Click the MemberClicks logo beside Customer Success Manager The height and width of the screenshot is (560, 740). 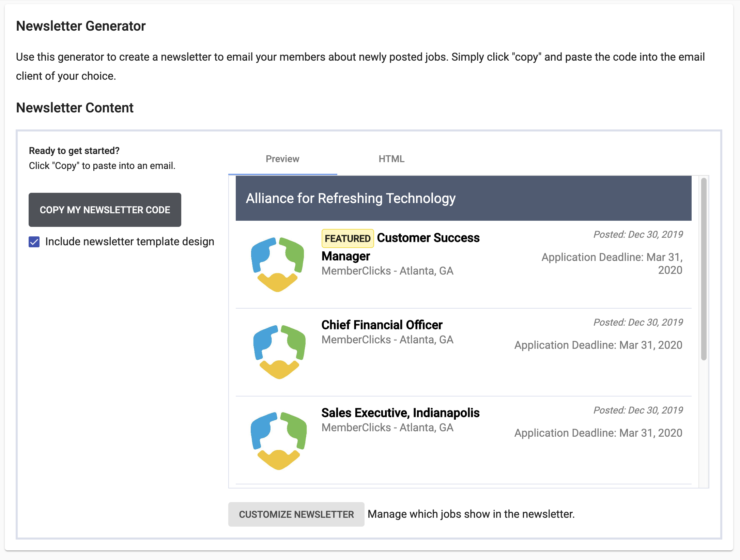point(277,265)
